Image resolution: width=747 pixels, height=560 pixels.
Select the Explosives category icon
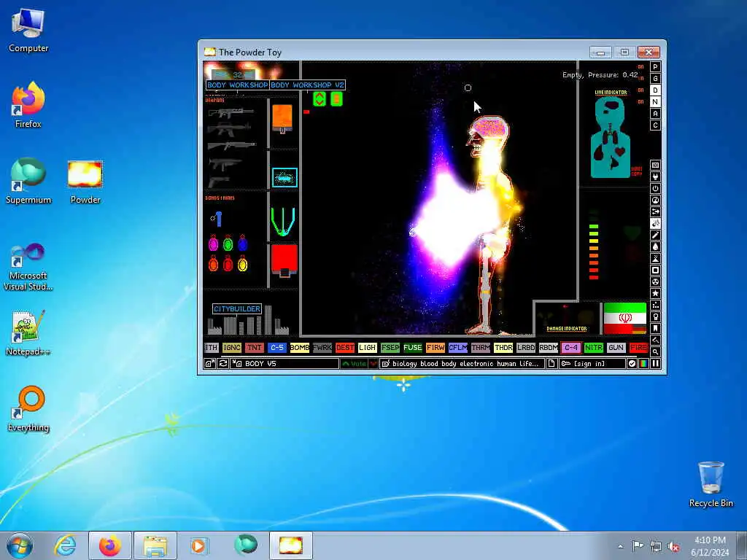[655, 223]
